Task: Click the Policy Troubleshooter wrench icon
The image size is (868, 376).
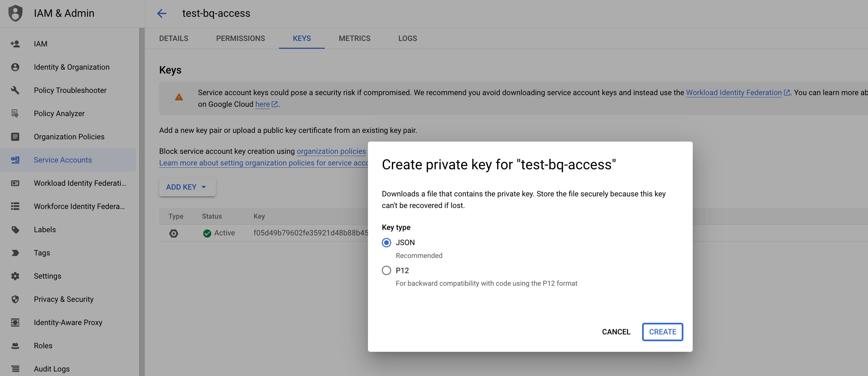Action: click(x=15, y=90)
